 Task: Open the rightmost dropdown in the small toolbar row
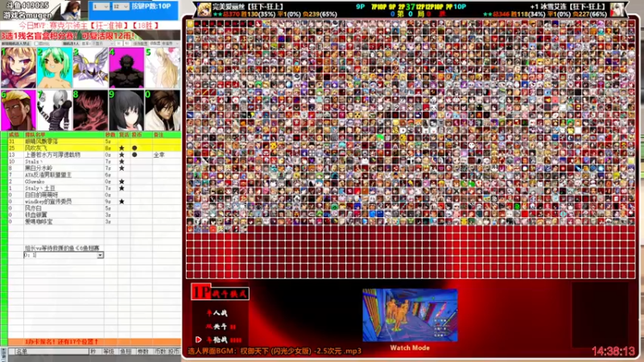point(170,43)
